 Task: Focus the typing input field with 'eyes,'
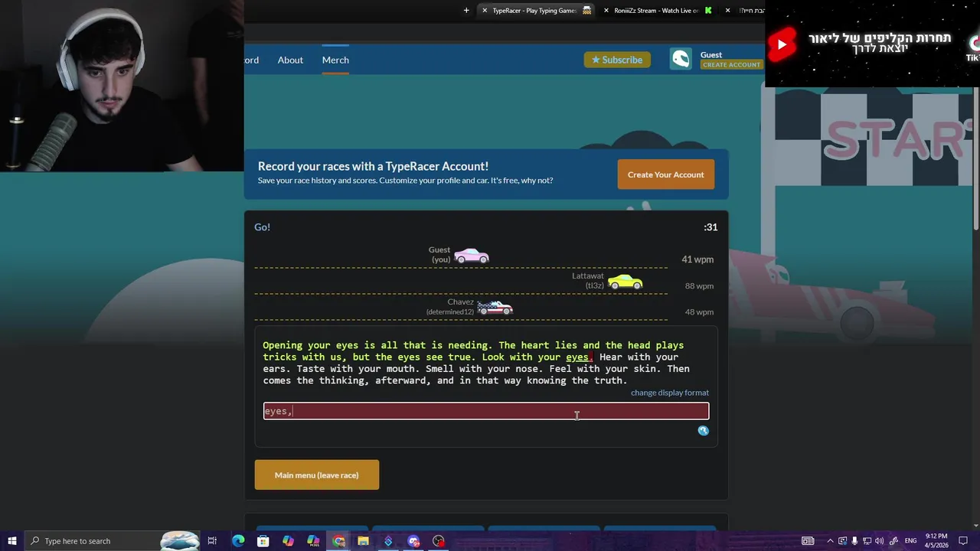[486, 411]
